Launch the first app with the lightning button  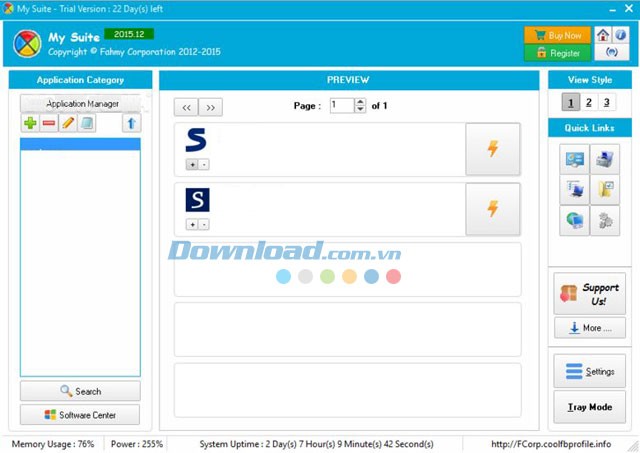click(x=492, y=150)
